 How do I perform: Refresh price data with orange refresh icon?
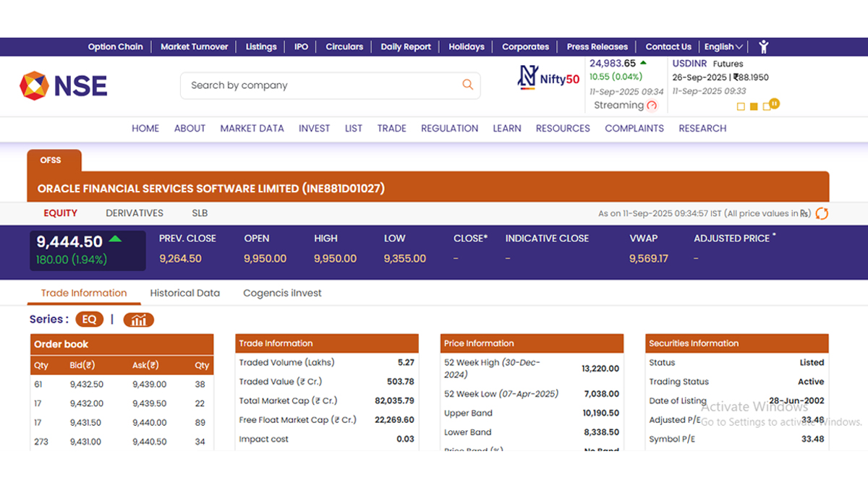point(822,213)
